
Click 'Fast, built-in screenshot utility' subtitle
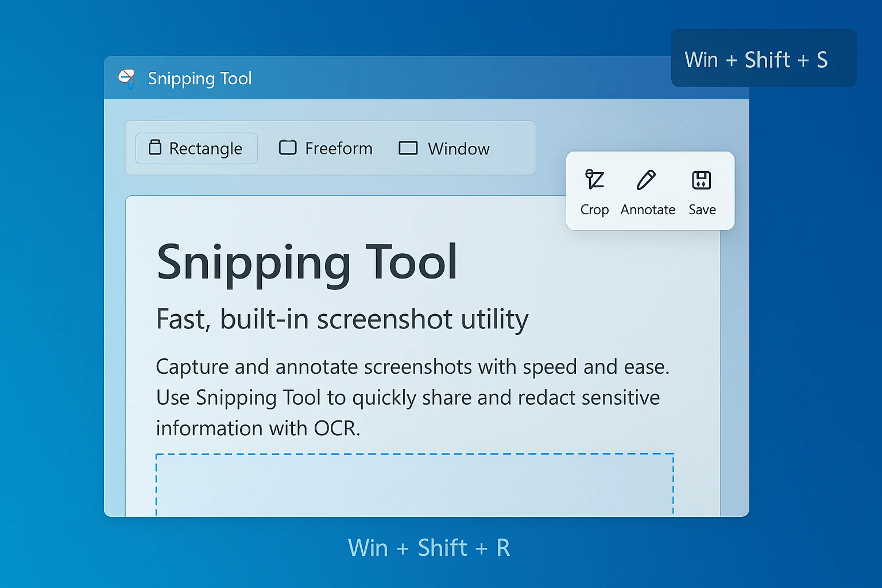point(342,320)
